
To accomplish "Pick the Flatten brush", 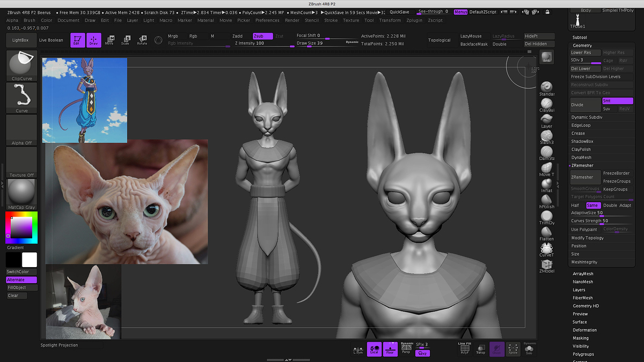I will tap(546, 233).
